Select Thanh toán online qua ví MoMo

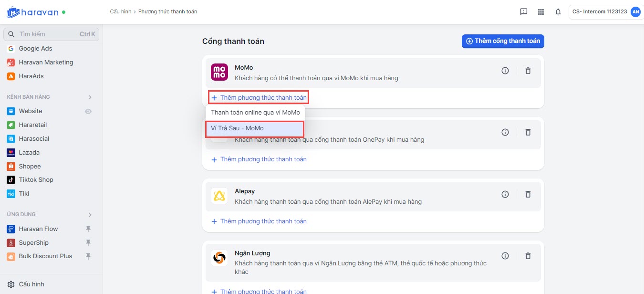coord(255,113)
